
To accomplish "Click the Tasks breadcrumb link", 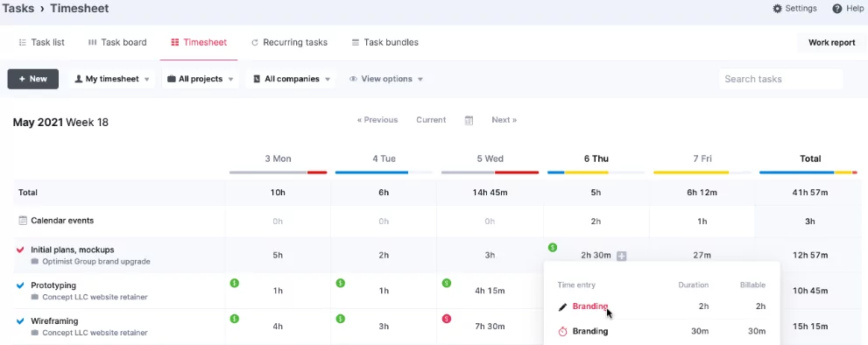I will [18, 8].
